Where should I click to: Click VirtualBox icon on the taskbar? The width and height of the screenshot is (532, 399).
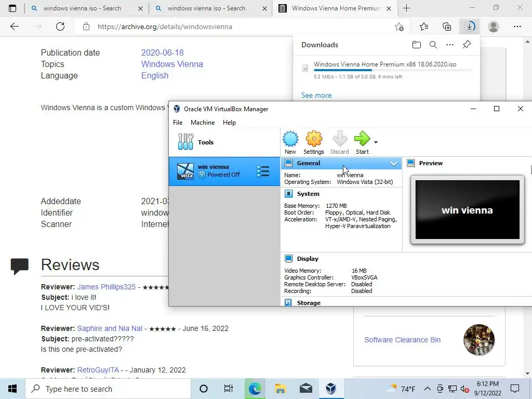coord(331,389)
